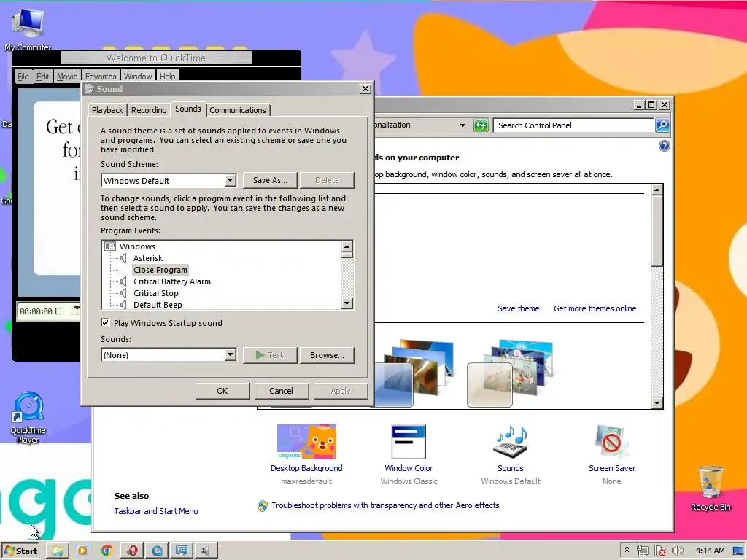Click Get more themes online link
Image resolution: width=747 pixels, height=560 pixels.
pos(595,308)
